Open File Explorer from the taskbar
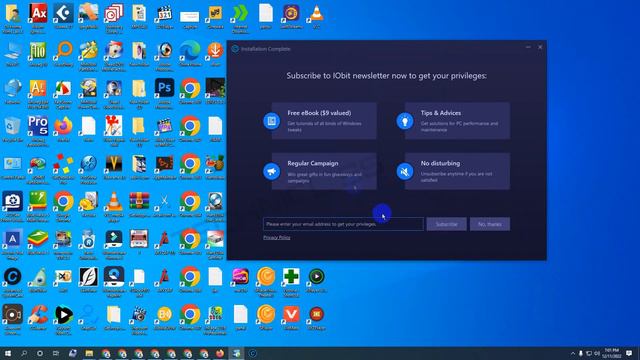The image size is (640, 360). point(89,353)
